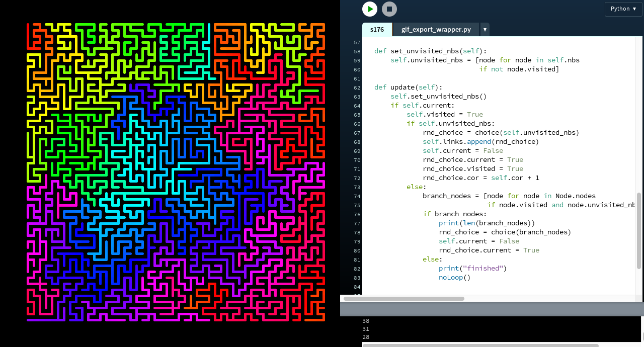Screen dimensions: 644x347
Task: Click the console's horizontal scrollbar
Action: tap(473, 345)
